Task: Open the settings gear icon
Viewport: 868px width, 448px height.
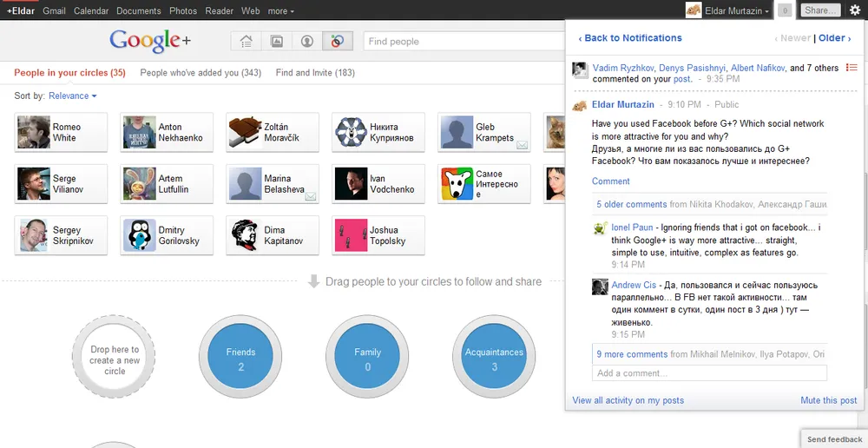Action: click(855, 10)
